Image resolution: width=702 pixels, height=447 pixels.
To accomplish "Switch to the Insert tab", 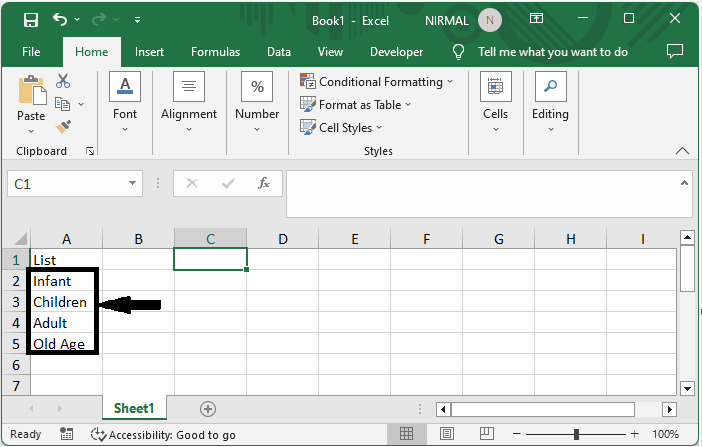I will pyautogui.click(x=149, y=52).
